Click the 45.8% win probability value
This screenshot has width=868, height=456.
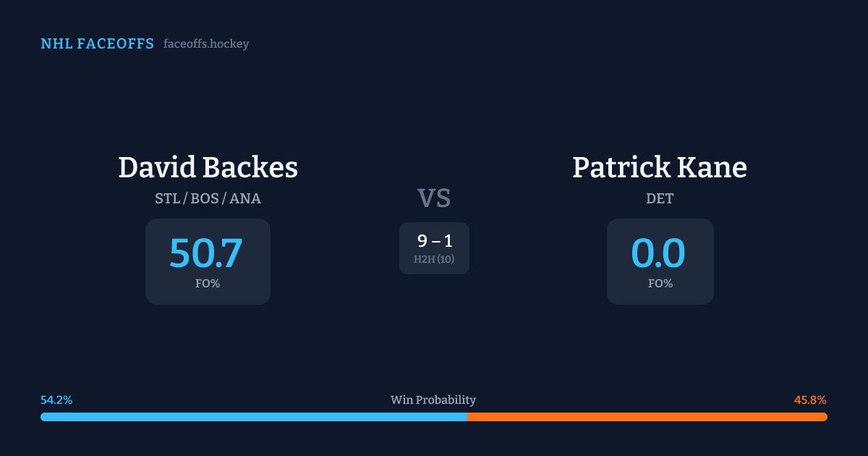point(810,400)
